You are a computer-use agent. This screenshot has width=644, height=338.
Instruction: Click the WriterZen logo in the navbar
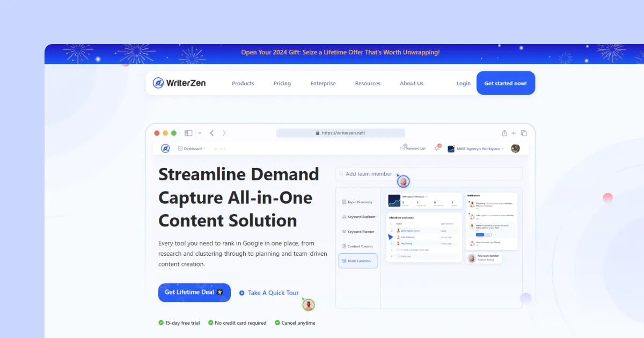(179, 83)
